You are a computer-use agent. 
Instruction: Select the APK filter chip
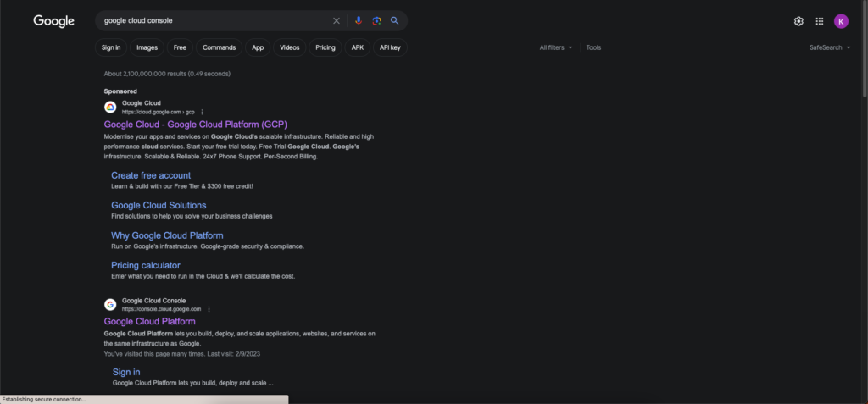pos(358,47)
